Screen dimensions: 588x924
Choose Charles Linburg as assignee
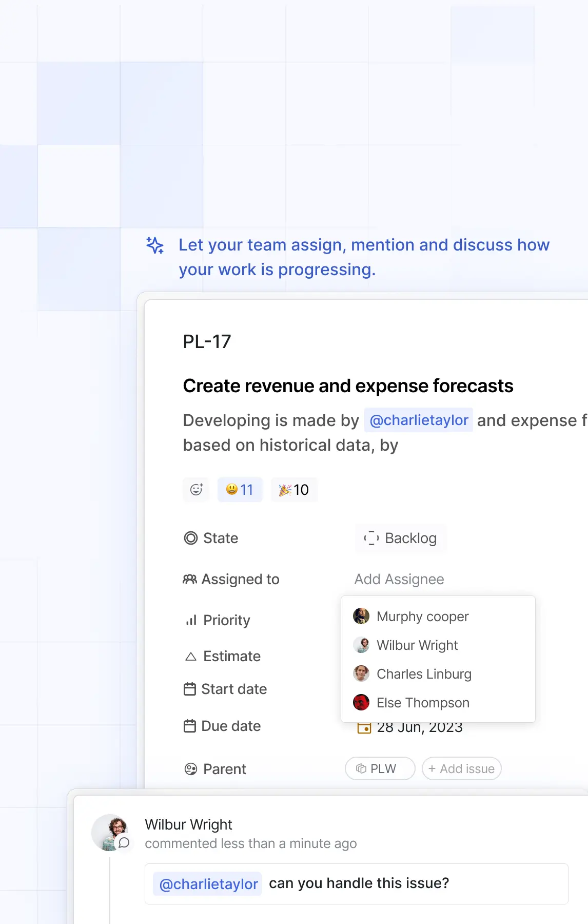pos(423,674)
